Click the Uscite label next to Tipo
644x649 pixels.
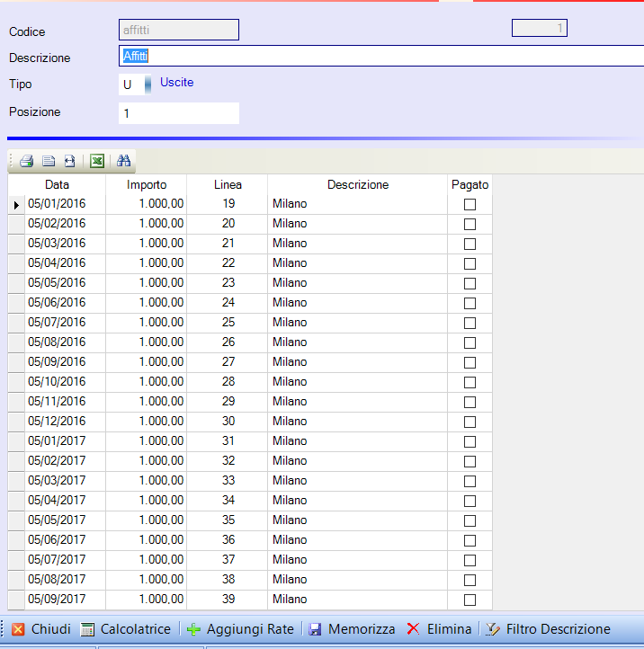[x=177, y=83]
